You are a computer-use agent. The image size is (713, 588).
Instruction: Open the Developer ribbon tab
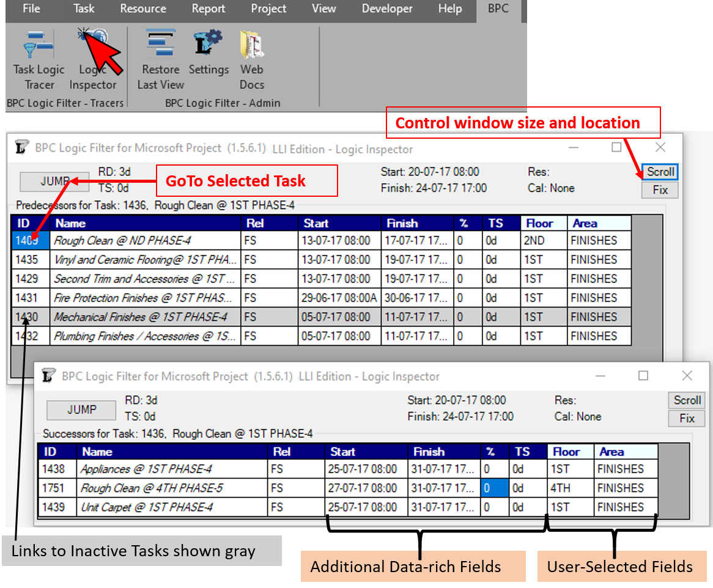387,9
